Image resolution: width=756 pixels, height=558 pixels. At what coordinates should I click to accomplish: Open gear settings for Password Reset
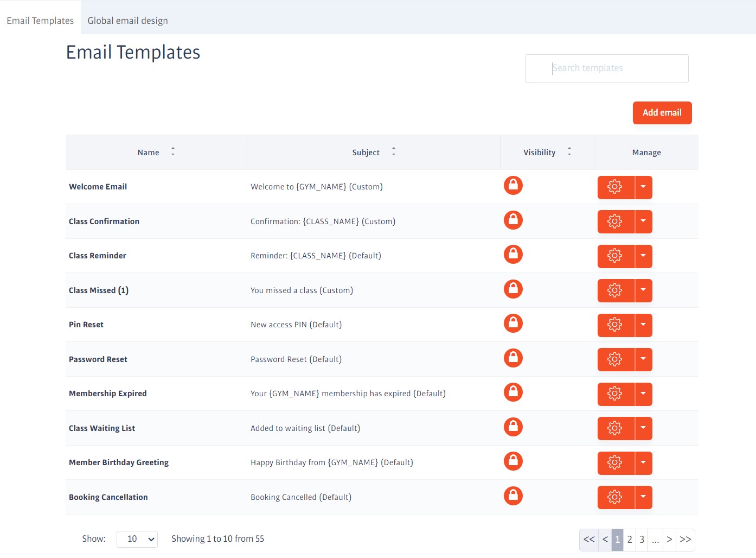(616, 359)
